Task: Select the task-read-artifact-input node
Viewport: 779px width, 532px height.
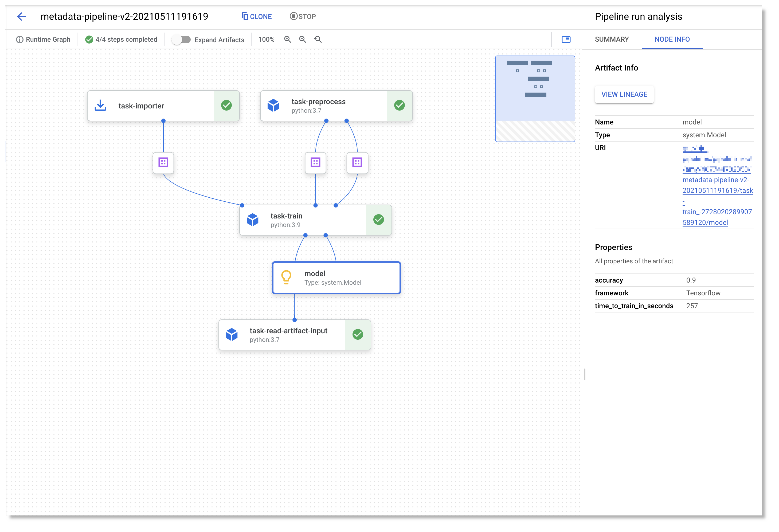Action: click(x=288, y=335)
